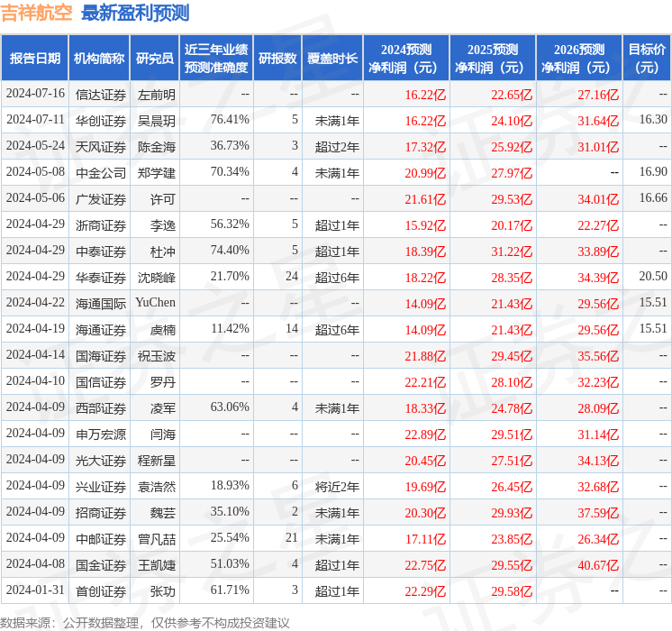Viewport: 672px width, 631px height.
Task: Select the 35.56亿 forecast value
Action: (598, 356)
